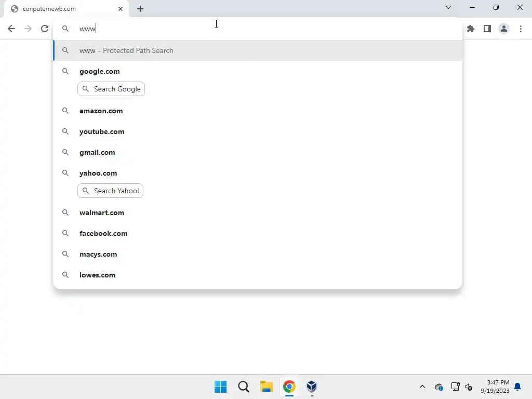Click the magnifier icon beside amazon.com
This screenshot has height=399, width=532.
pyautogui.click(x=65, y=111)
